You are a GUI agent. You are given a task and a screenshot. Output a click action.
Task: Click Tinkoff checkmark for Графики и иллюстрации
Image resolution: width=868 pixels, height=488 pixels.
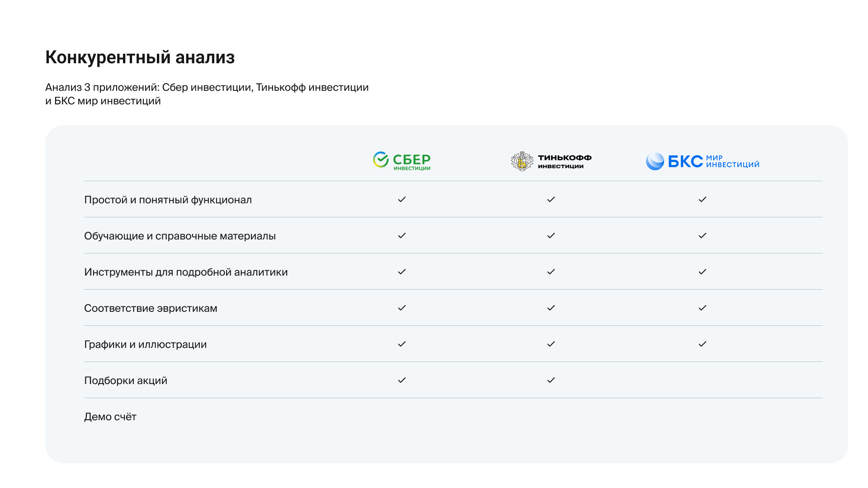click(551, 344)
